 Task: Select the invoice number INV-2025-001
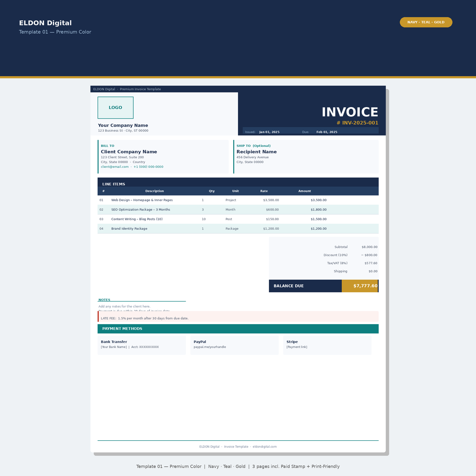click(357, 123)
